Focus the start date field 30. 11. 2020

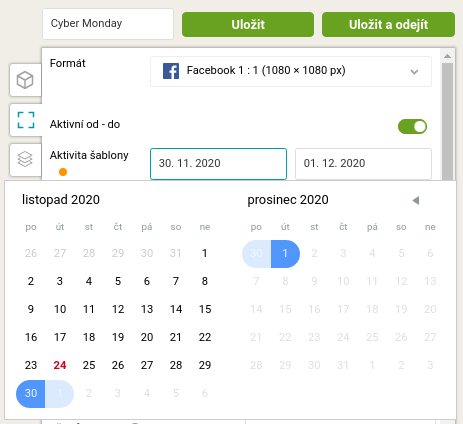click(218, 164)
